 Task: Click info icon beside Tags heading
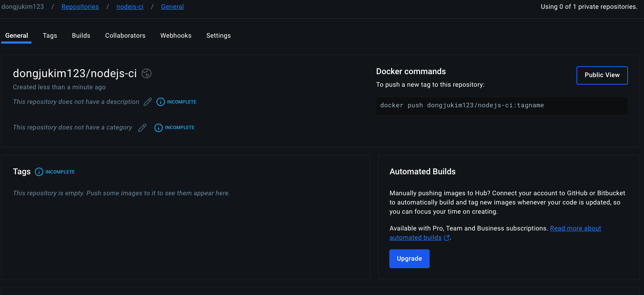pyautogui.click(x=39, y=172)
